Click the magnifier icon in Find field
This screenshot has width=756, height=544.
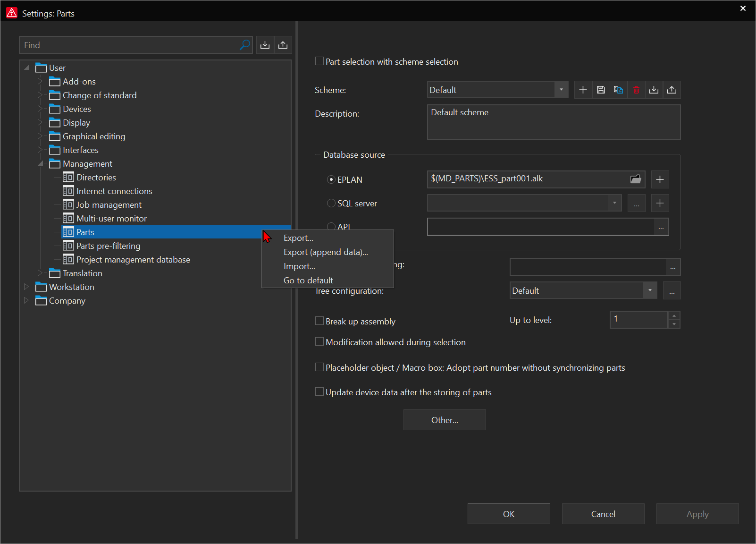(x=244, y=45)
